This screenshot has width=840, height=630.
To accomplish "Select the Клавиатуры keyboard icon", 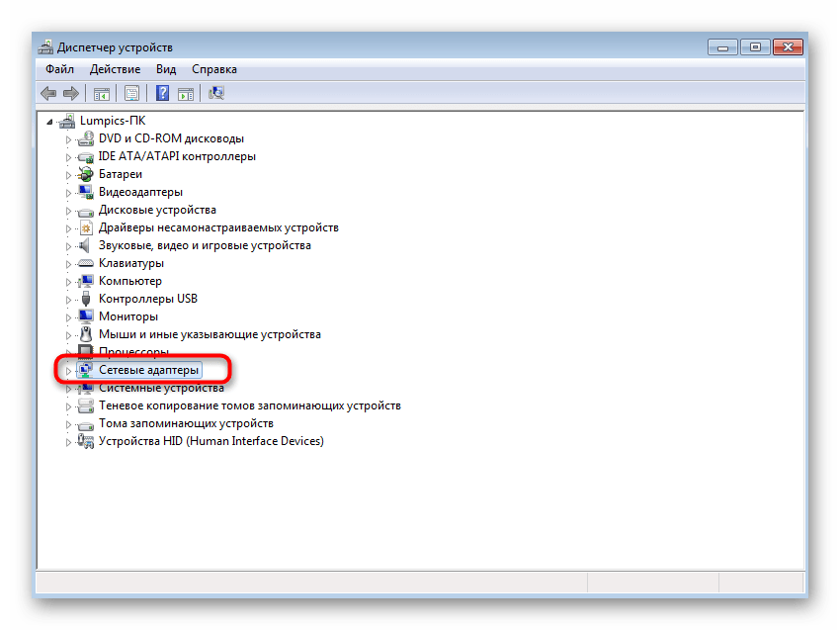I will [x=87, y=263].
